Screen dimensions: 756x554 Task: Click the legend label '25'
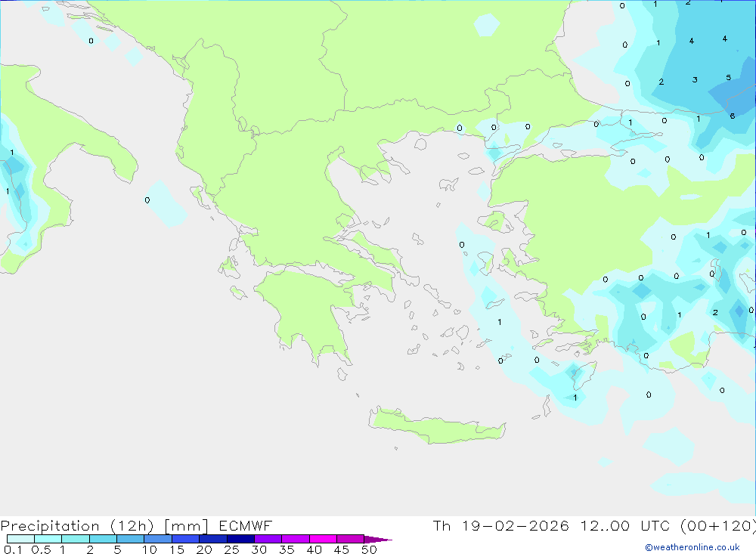pos(231,549)
